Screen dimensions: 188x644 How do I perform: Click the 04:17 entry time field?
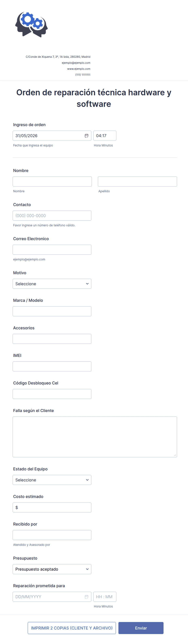coord(105,136)
